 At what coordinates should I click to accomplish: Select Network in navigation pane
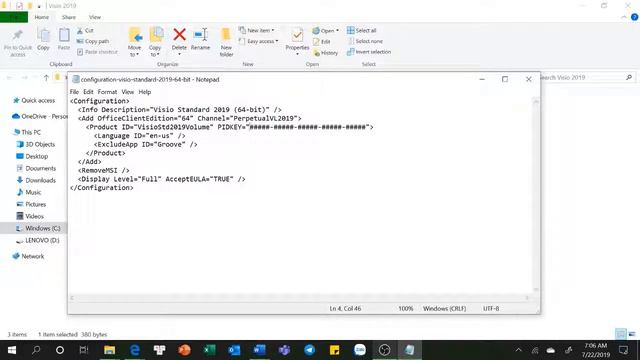tap(28, 256)
